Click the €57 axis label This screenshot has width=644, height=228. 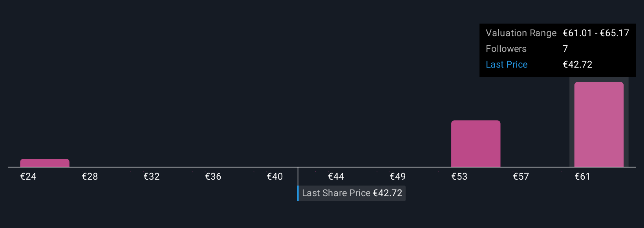pyautogui.click(x=521, y=177)
